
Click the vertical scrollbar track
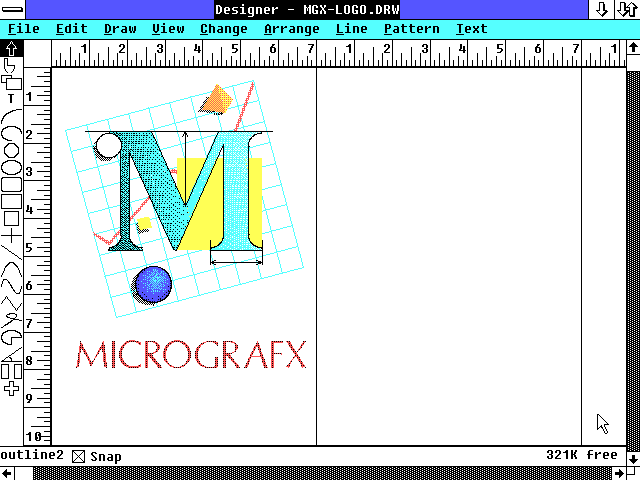coord(633,261)
